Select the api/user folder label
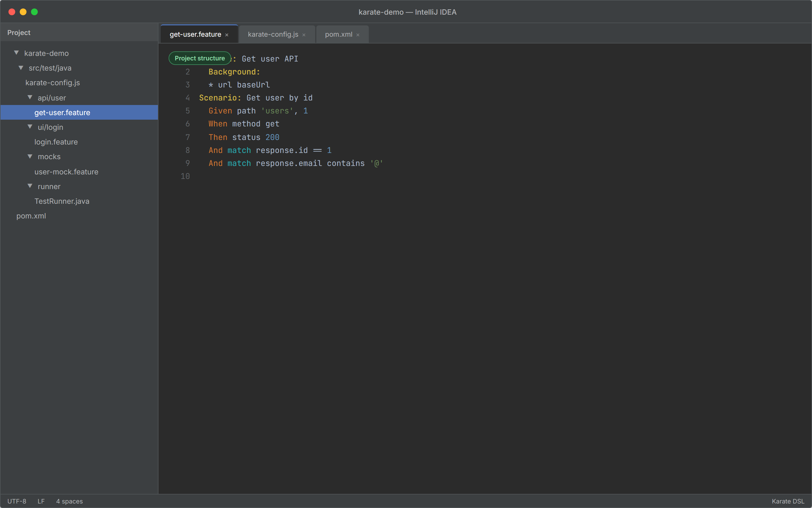This screenshot has width=812, height=508. point(52,98)
